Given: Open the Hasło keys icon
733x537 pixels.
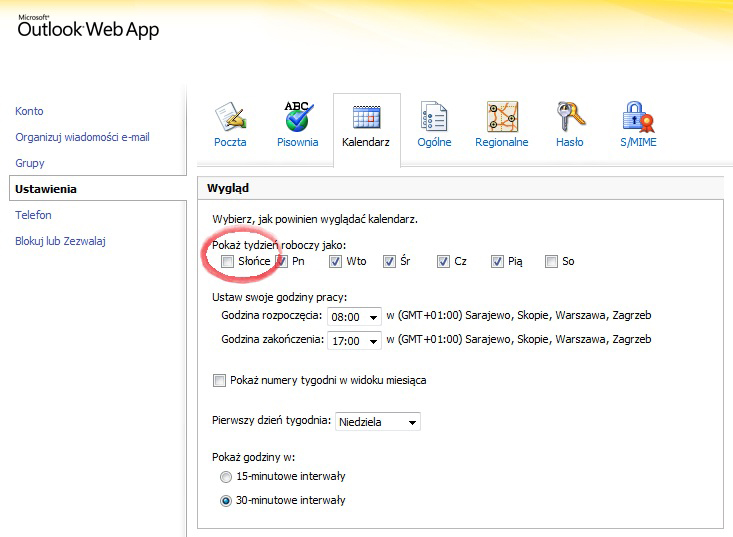Looking at the screenshot, I should click(569, 118).
